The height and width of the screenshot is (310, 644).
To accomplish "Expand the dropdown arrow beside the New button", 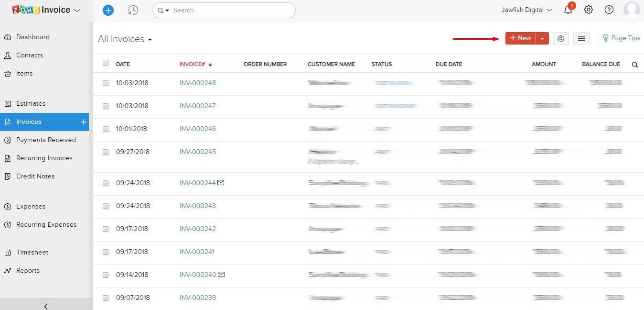I will [542, 38].
